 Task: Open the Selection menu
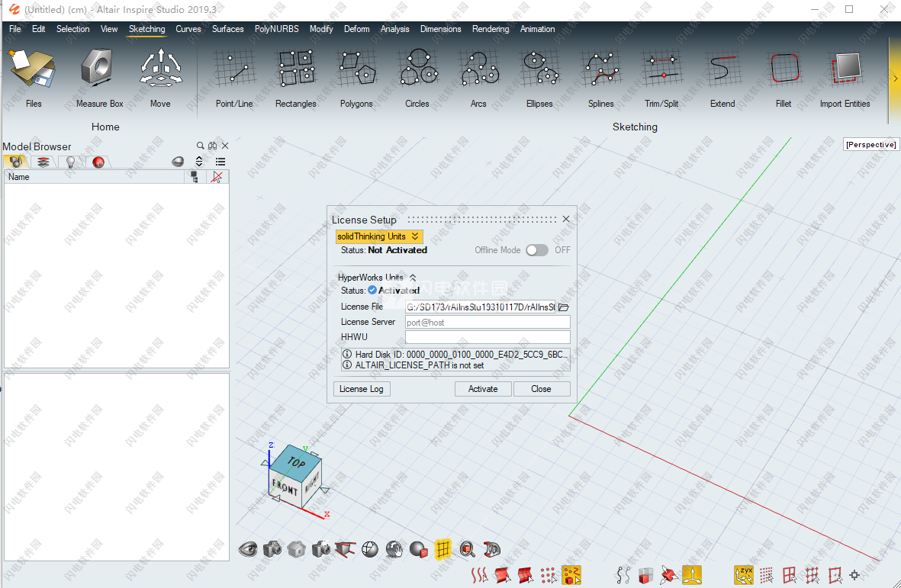73,29
